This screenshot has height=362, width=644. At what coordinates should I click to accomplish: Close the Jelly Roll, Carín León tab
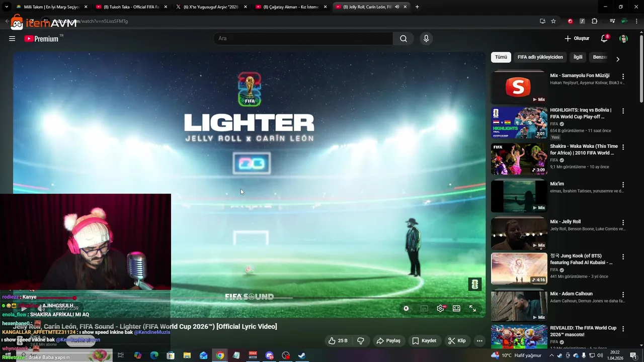click(x=405, y=7)
